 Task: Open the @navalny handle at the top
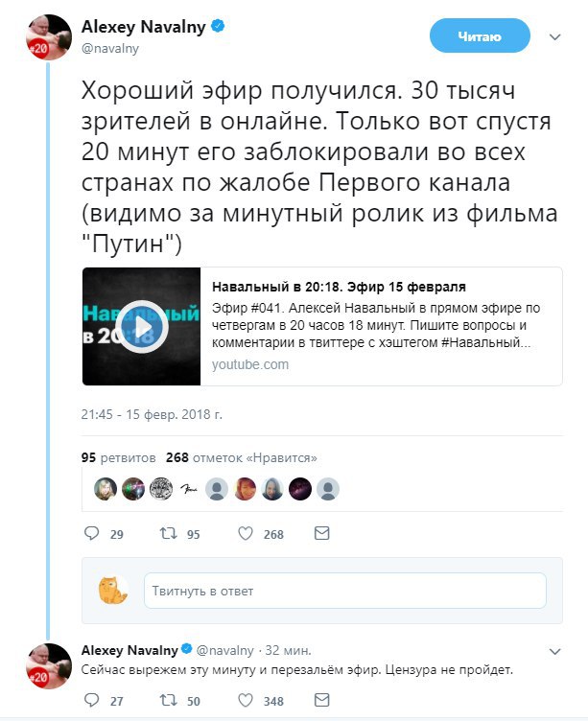click(x=110, y=49)
